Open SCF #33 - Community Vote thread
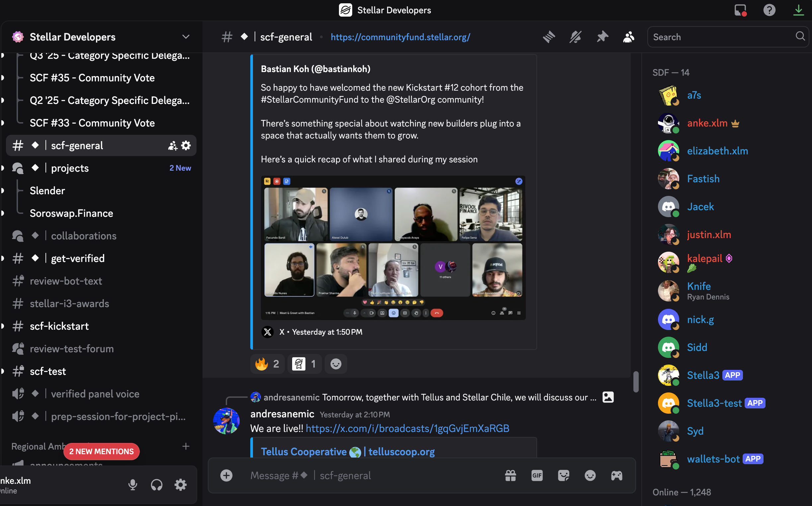This screenshot has height=506, width=812. click(92, 123)
